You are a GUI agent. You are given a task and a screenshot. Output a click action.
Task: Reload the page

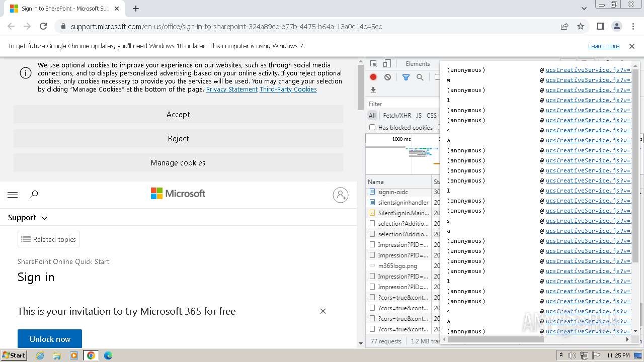coord(43,26)
